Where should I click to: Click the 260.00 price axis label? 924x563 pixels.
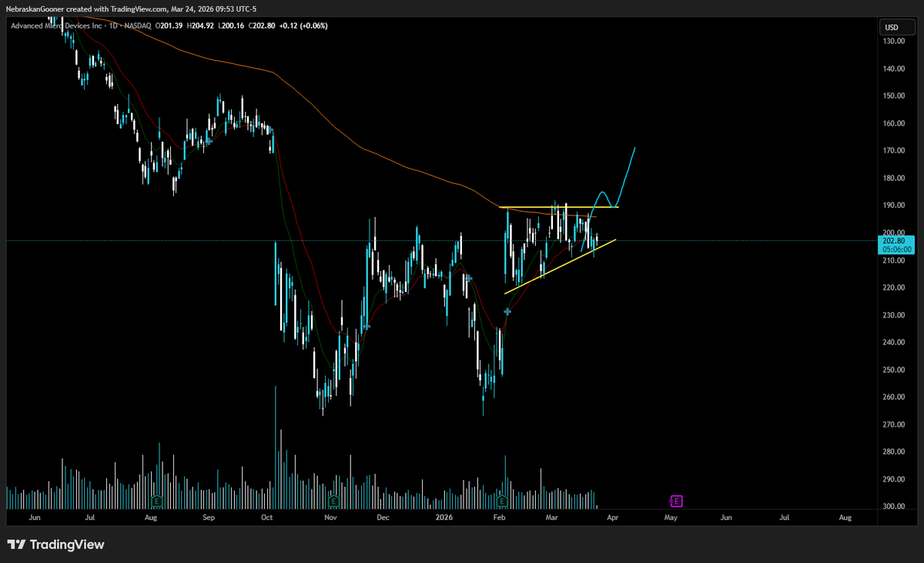895,397
